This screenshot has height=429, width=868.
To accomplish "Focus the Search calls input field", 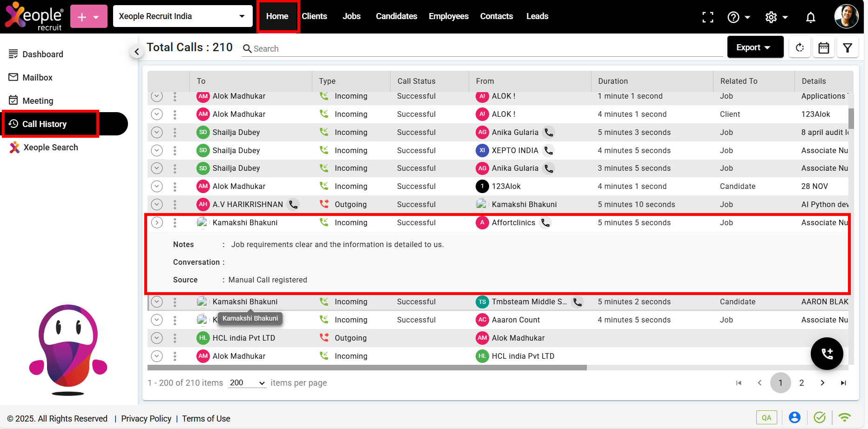I will 482,49.
